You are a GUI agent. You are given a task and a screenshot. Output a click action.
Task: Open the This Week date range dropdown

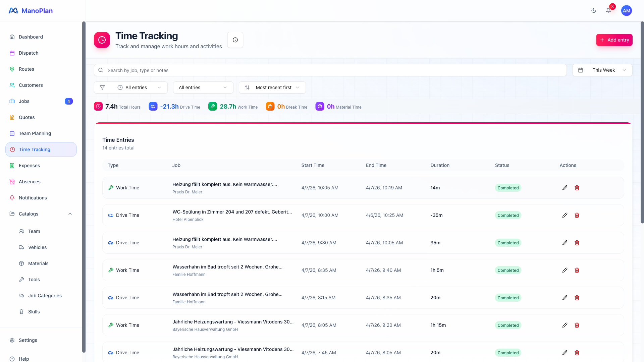point(602,70)
